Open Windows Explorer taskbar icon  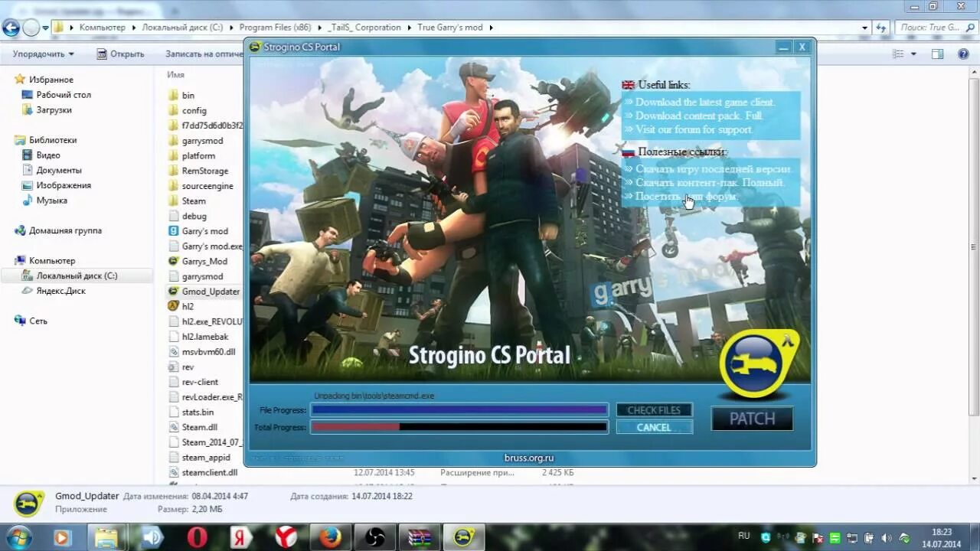point(107,537)
